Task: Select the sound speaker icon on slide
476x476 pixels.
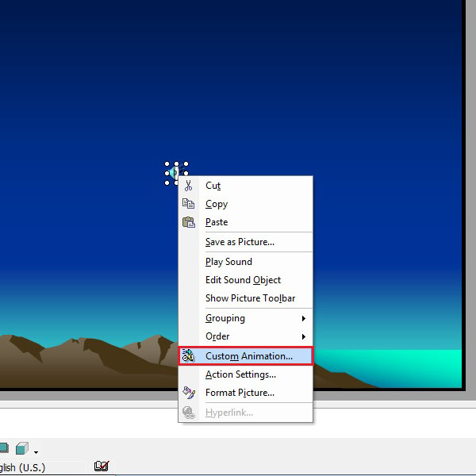Action: pos(175,172)
